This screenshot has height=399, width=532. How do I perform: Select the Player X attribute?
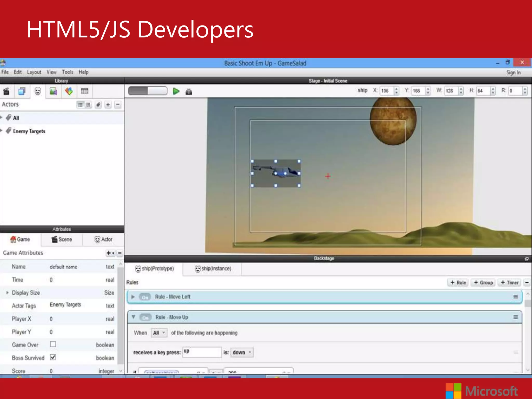point(59,319)
